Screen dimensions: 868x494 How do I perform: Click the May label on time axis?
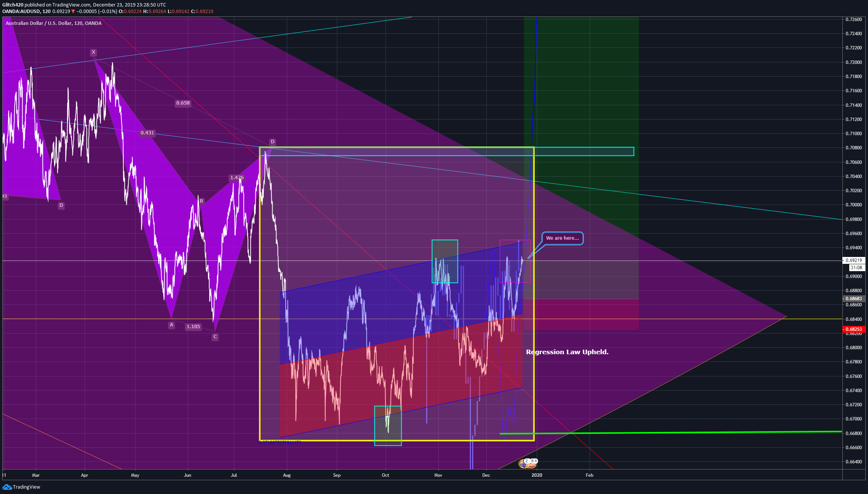135,475
